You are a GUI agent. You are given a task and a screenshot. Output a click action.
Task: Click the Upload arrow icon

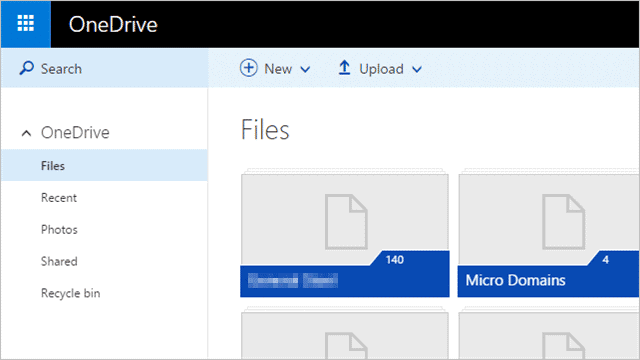[x=344, y=68]
